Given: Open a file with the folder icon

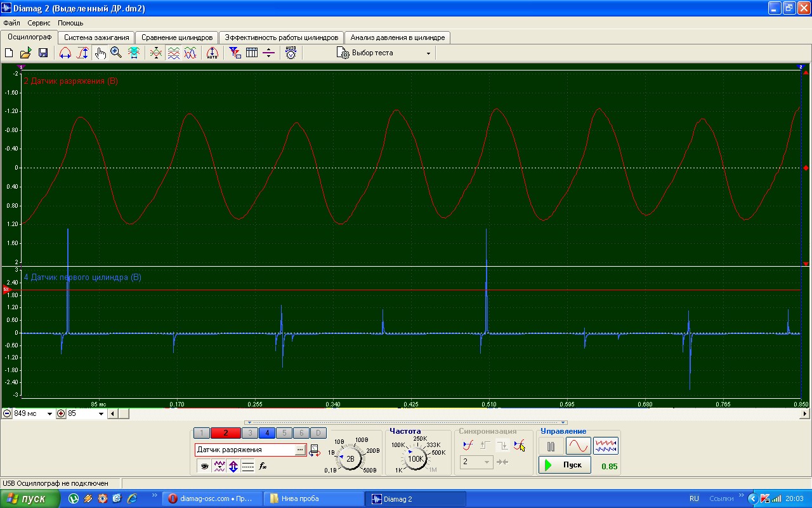Looking at the screenshot, I should point(26,53).
